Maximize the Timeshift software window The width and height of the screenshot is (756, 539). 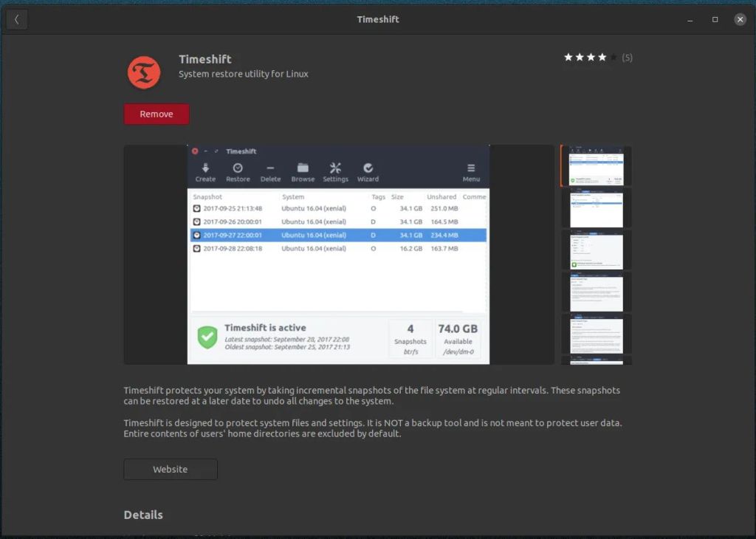[715, 19]
